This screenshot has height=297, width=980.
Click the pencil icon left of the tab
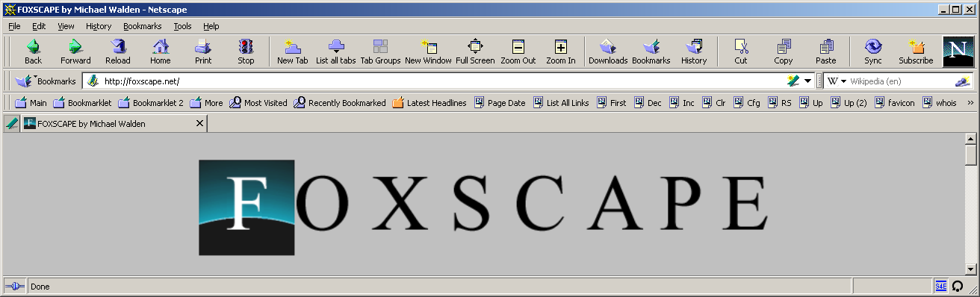(x=11, y=123)
